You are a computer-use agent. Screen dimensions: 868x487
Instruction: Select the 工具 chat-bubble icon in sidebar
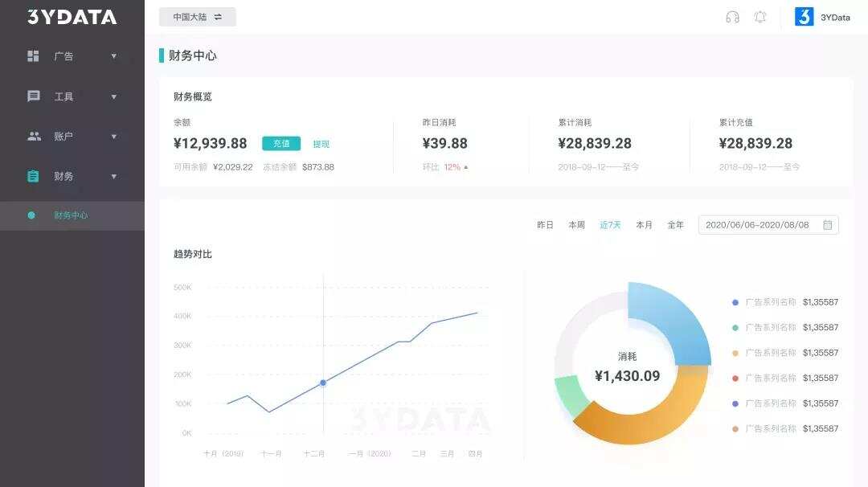pos(33,96)
